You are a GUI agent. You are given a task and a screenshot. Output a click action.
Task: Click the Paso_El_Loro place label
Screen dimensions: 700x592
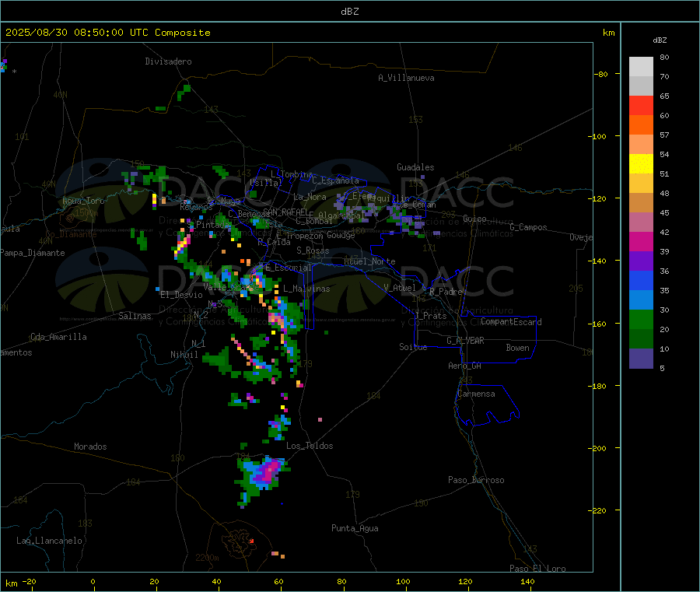pyautogui.click(x=538, y=569)
